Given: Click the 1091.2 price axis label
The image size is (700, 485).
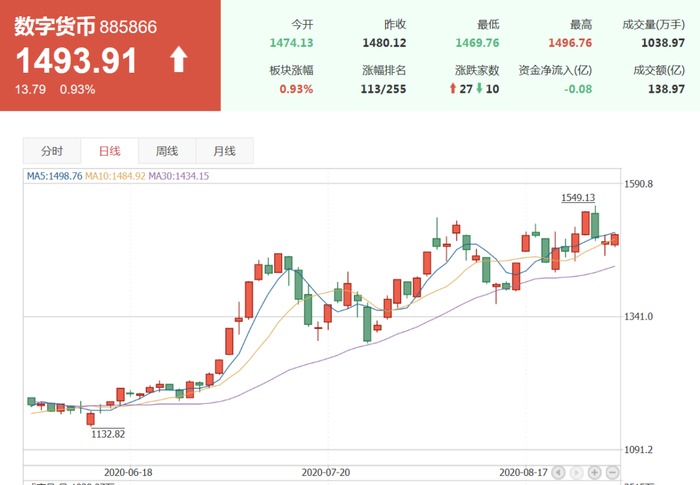Looking at the screenshot, I should click(638, 450).
